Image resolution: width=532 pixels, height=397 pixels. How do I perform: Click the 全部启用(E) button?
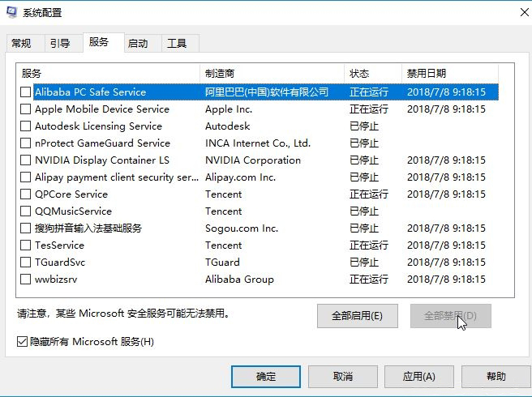[x=358, y=316]
